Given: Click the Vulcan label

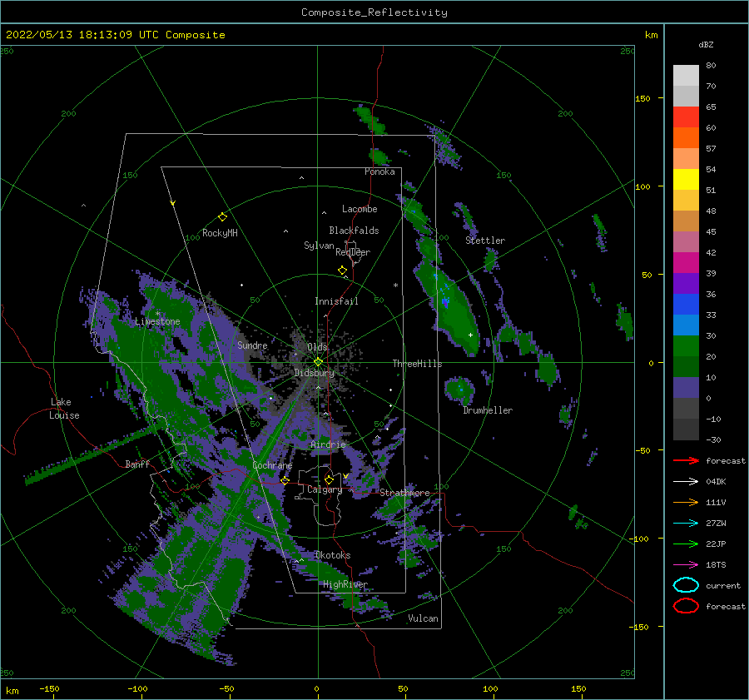Looking at the screenshot, I should click(424, 618).
